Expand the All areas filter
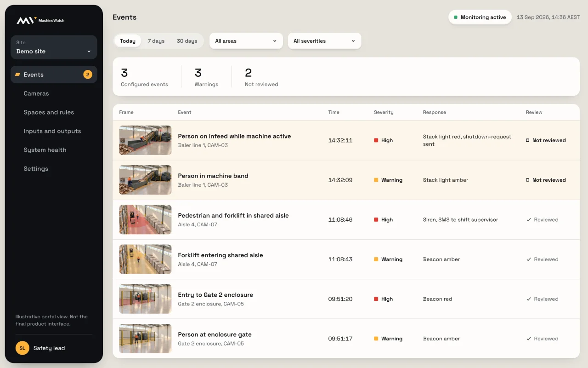Image resolution: width=588 pixels, height=368 pixels. (x=246, y=41)
